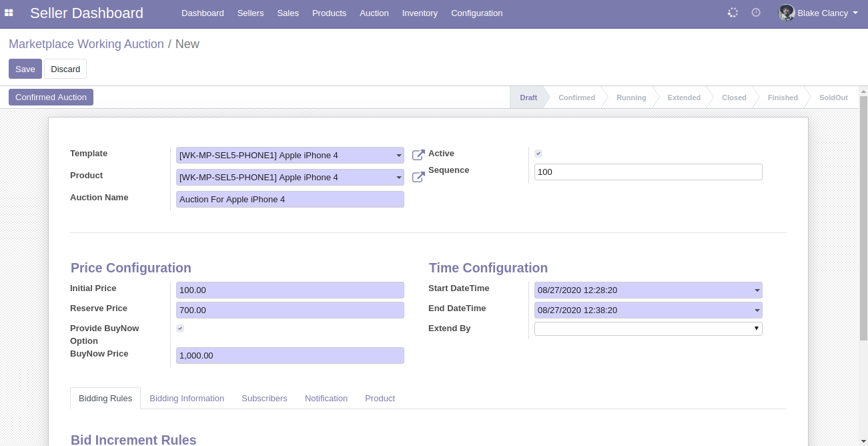Open the Configuration menu
Screen dimensions: 868x446
[477, 13]
